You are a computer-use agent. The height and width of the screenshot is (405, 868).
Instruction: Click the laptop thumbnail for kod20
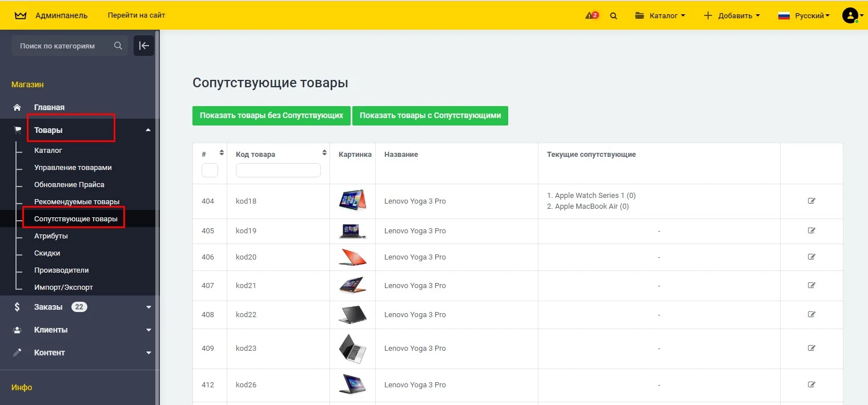tap(353, 257)
